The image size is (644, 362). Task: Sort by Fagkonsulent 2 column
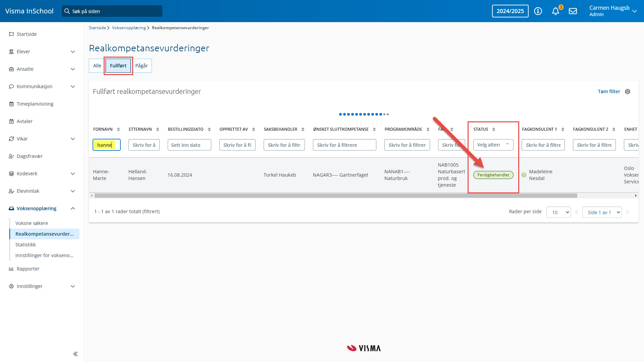pyautogui.click(x=614, y=129)
